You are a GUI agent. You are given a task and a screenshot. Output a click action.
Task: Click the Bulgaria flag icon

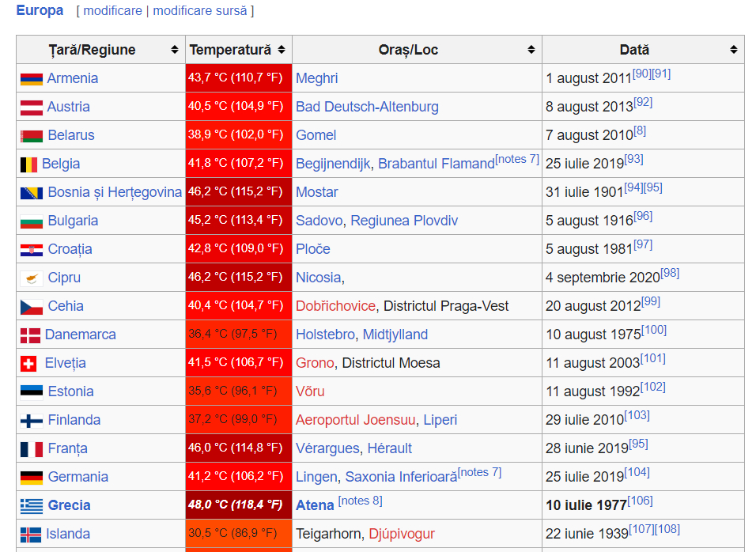click(x=32, y=221)
